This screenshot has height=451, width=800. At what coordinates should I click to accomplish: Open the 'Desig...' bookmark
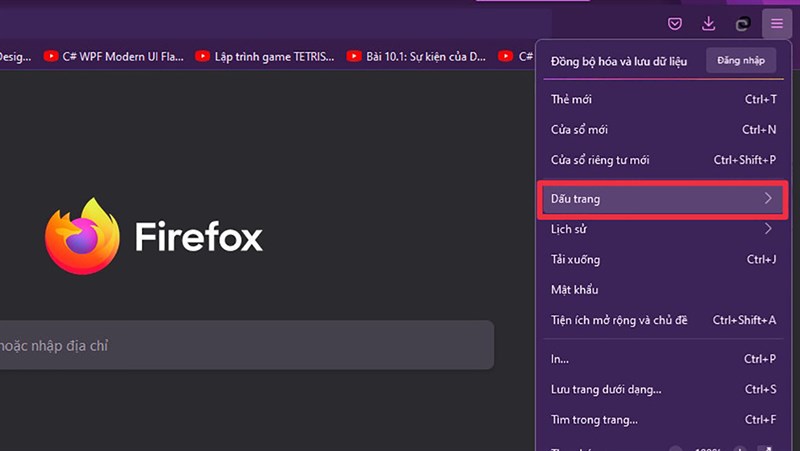pos(15,57)
